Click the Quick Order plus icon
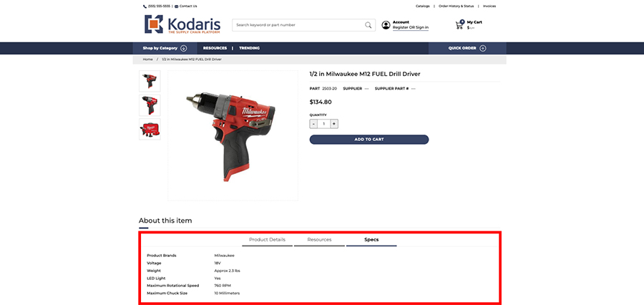Screen dimensions: 644x305 483,48
